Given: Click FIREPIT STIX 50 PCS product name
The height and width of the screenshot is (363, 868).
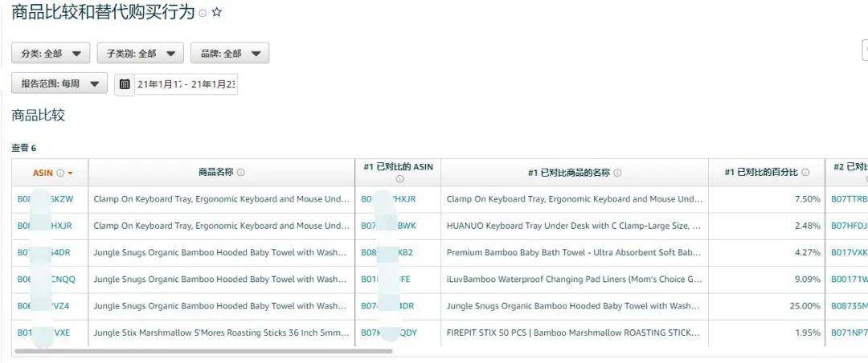Looking at the screenshot, I should tap(573, 332).
